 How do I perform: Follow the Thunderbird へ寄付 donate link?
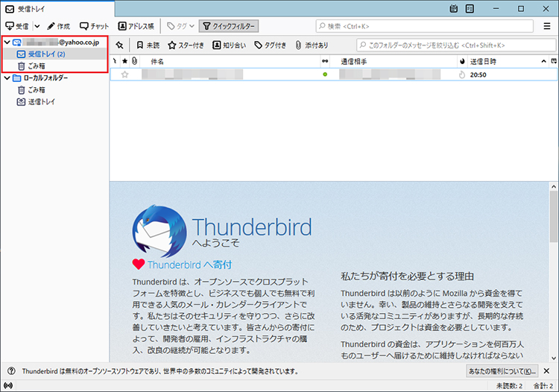tap(189, 265)
